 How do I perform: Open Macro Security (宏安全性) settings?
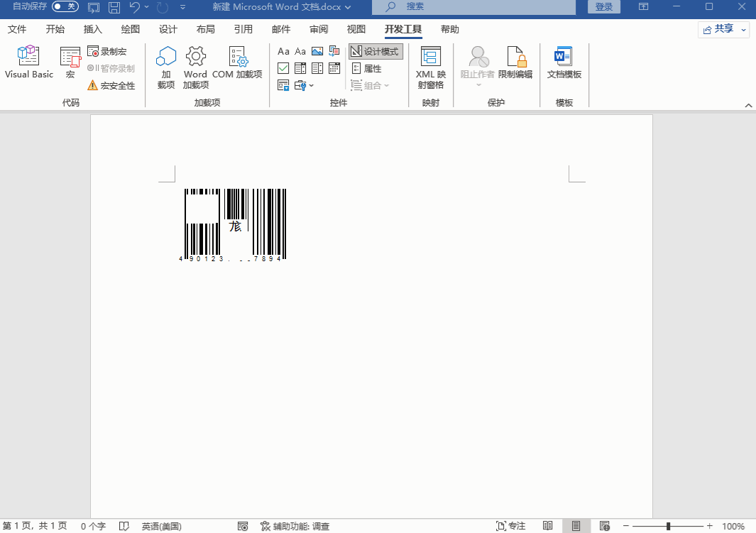click(111, 85)
